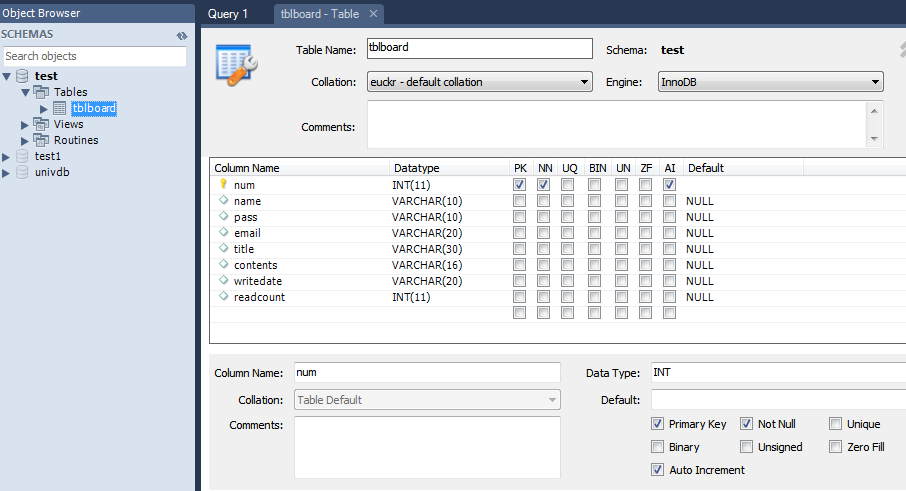Image resolution: width=906 pixels, height=491 pixels.
Task: Click the Datatype column header
Action: 417,168
